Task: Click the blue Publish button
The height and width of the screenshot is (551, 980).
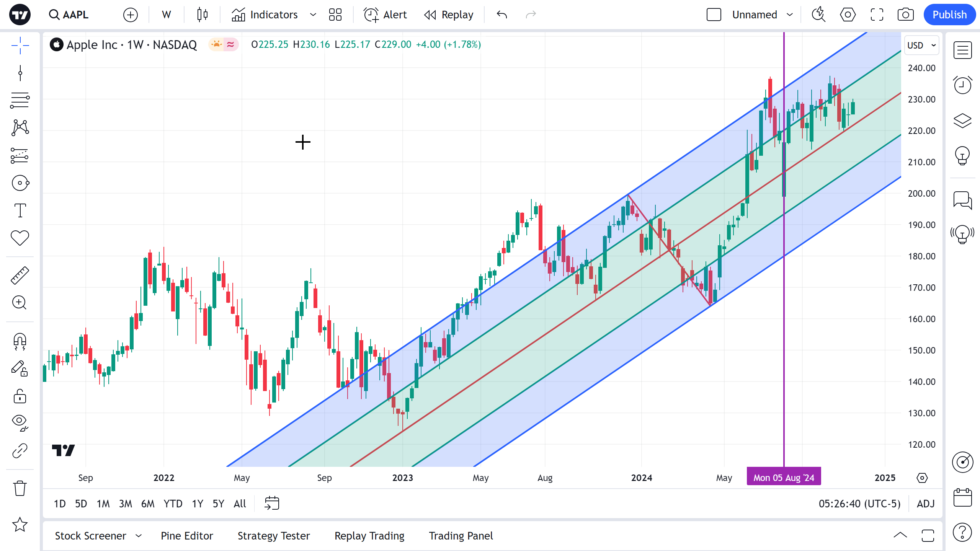Action: 949,15
